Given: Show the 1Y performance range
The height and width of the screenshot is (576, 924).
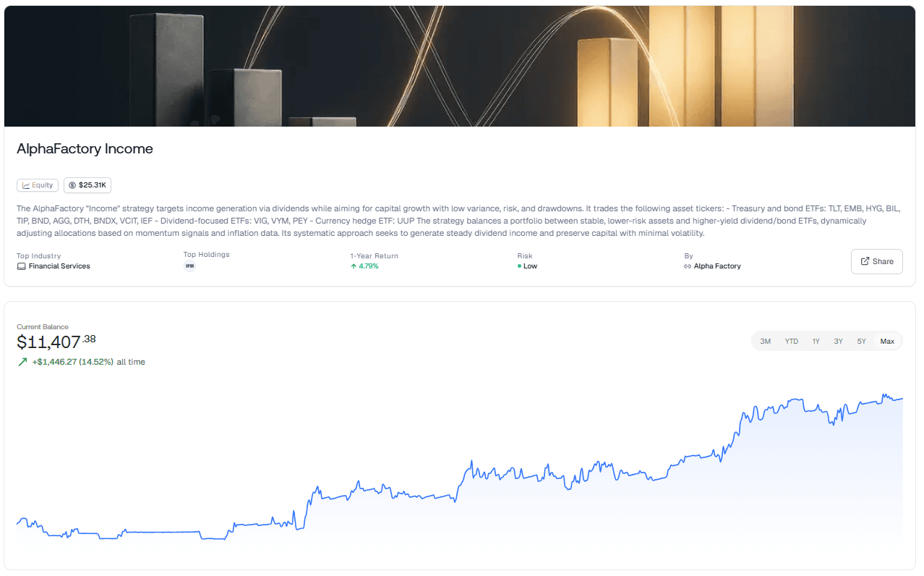Looking at the screenshot, I should (x=816, y=341).
